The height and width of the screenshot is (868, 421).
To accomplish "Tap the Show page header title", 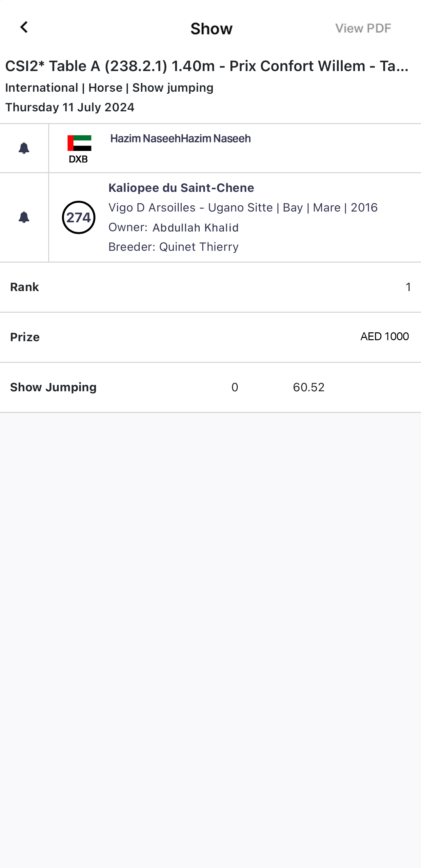I will coord(211,28).
